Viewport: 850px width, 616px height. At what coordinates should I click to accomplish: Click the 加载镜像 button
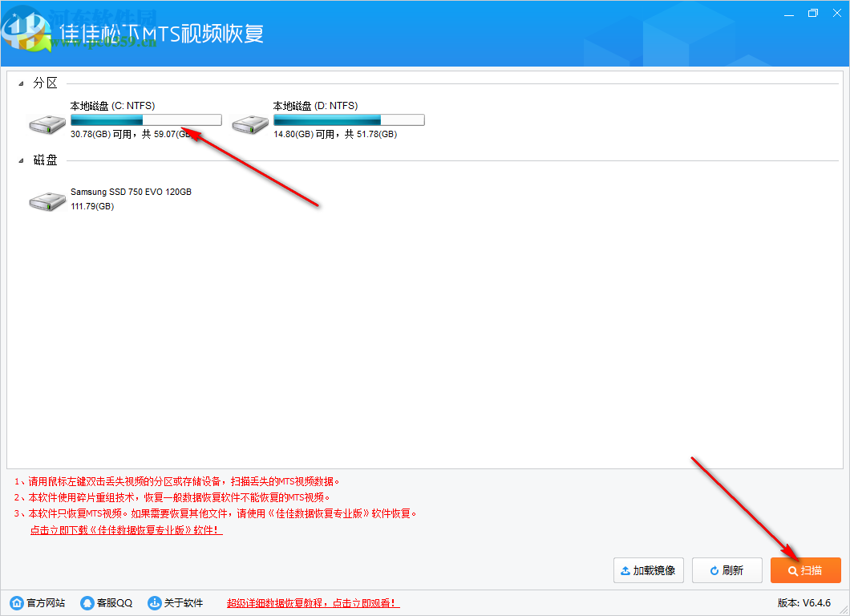pyautogui.click(x=648, y=570)
